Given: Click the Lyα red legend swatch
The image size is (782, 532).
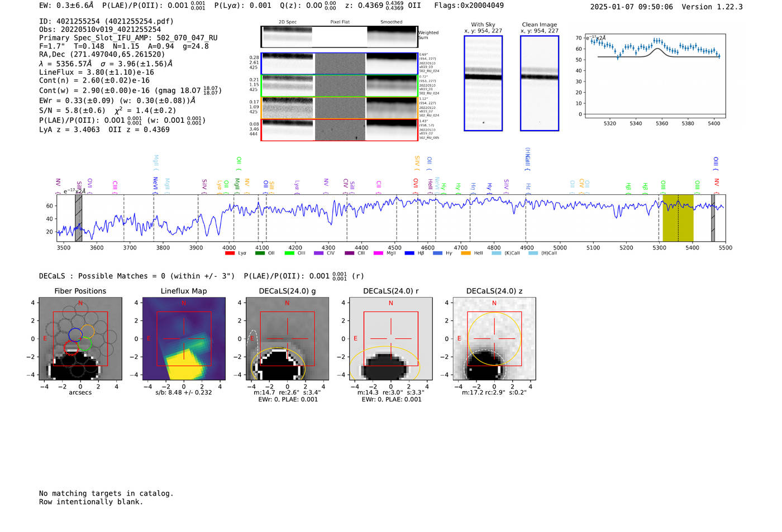Looking at the screenshot, I should [230, 253].
